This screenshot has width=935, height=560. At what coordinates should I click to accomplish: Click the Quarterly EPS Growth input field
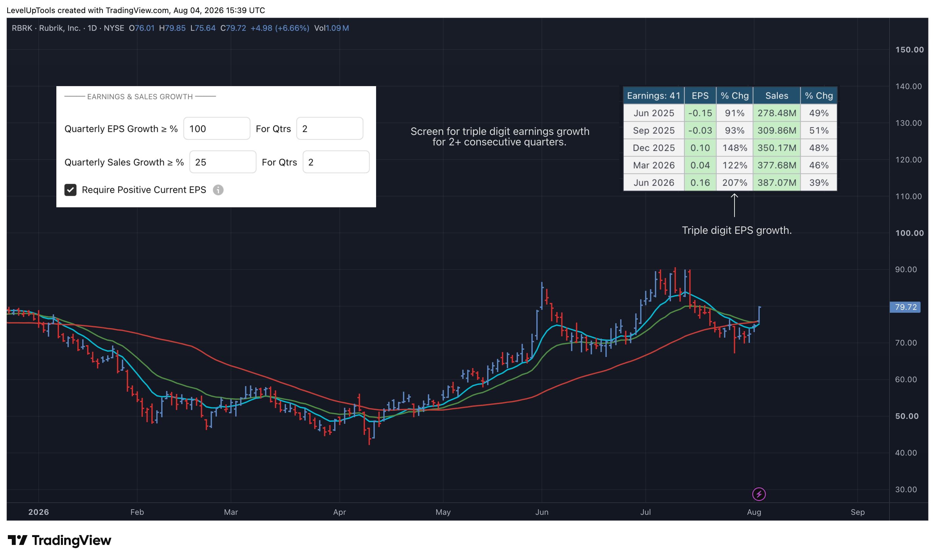click(217, 129)
